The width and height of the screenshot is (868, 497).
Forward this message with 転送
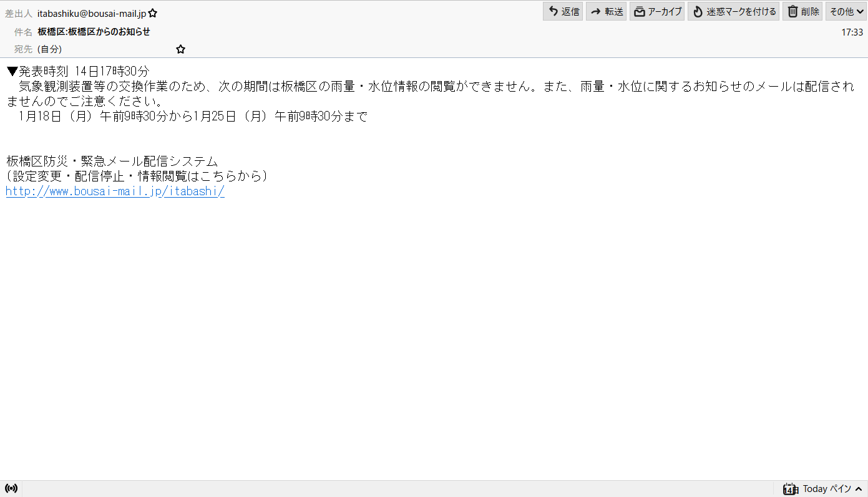[606, 12]
